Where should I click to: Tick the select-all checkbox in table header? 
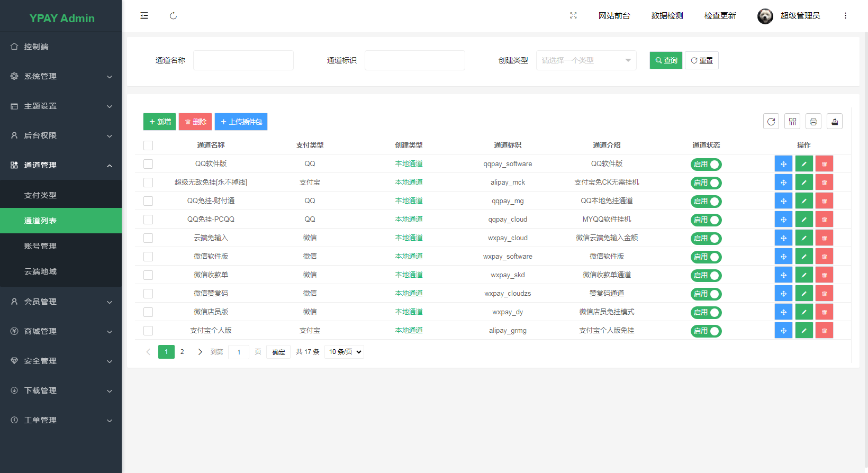pos(148,145)
